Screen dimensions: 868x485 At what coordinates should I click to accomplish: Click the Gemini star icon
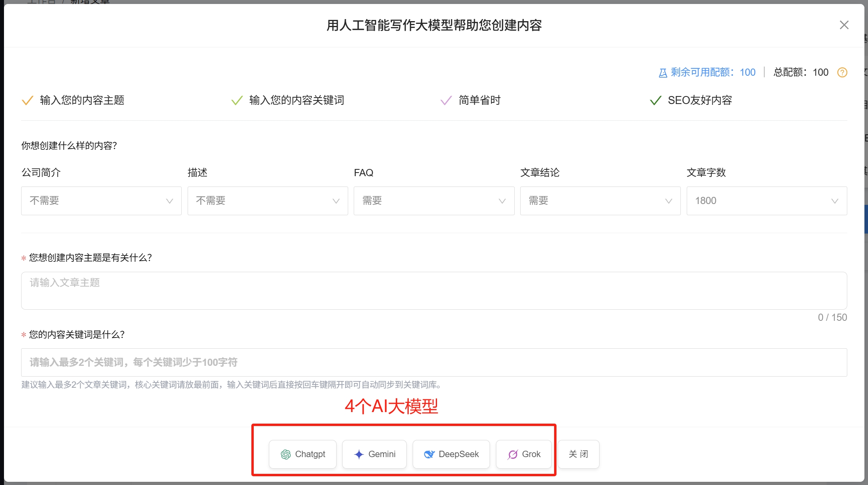click(x=359, y=454)
